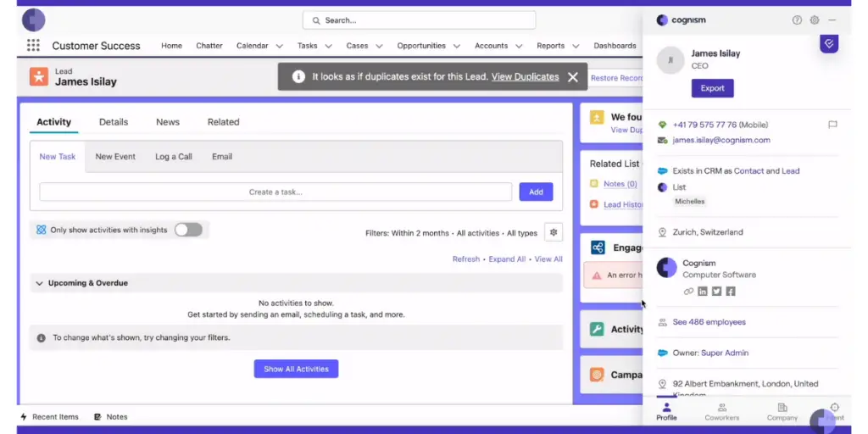Click the LinkedIn icon under Cognism company
Screen dimensions: 868x434
pos(703,292)
